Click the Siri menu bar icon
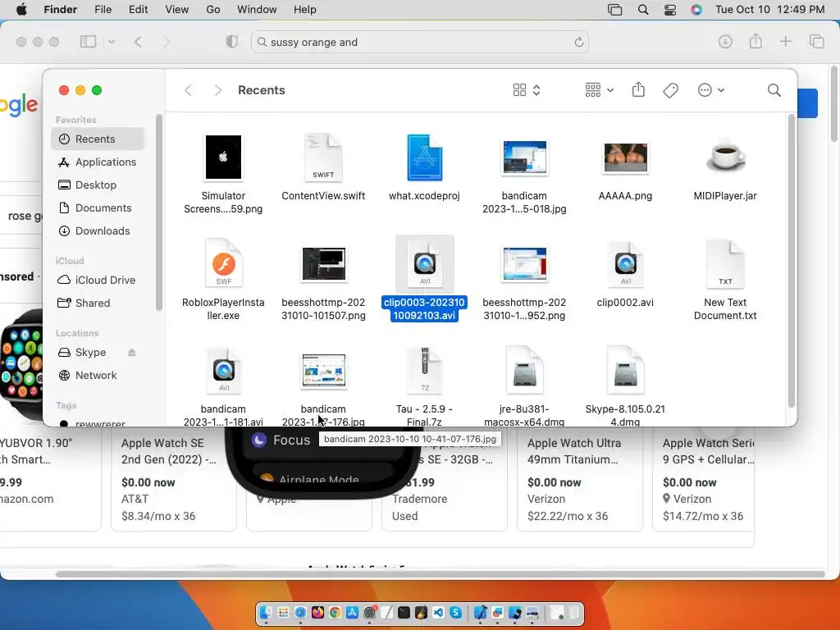 tap(696, 10)
